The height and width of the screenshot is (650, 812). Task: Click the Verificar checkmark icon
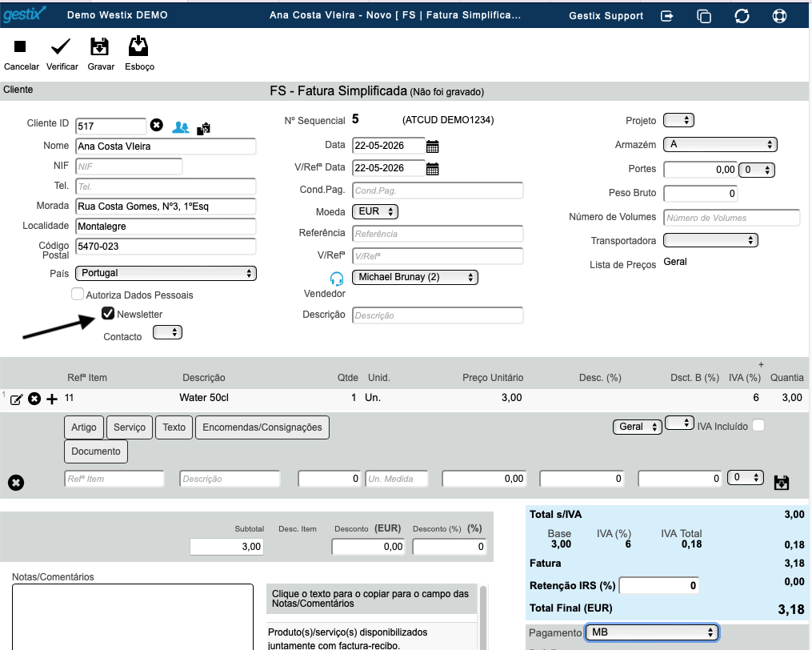tap(61, 46)
